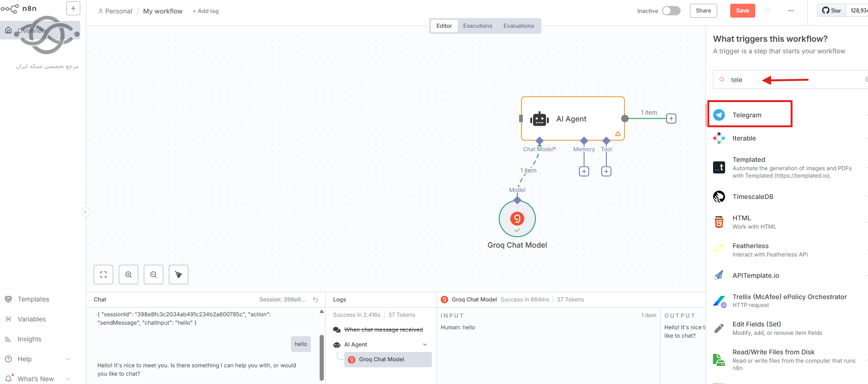868x384 pixels.
Task: Add a Tool sub-node with plus
Action: click(606, 172)
